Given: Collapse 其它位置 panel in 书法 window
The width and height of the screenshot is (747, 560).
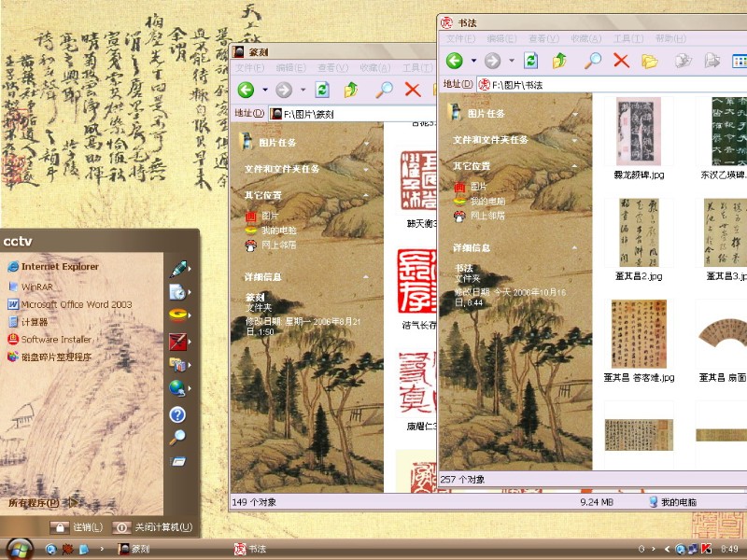Looking at the screenshot, I should click(x=575, y=166).
